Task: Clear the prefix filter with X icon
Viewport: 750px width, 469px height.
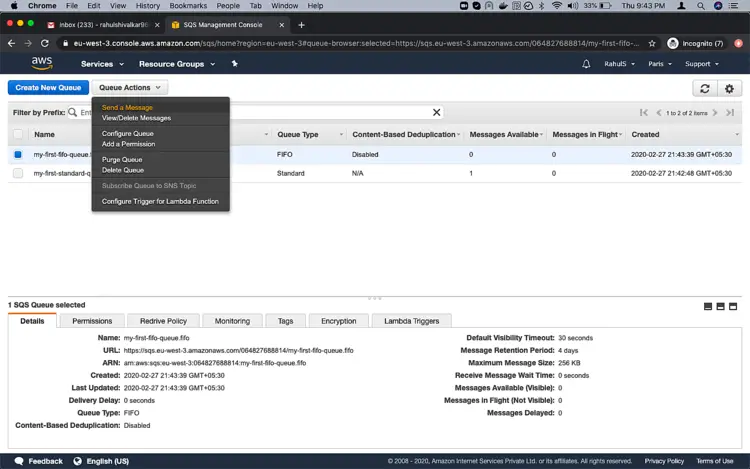Action: (436, 113)
